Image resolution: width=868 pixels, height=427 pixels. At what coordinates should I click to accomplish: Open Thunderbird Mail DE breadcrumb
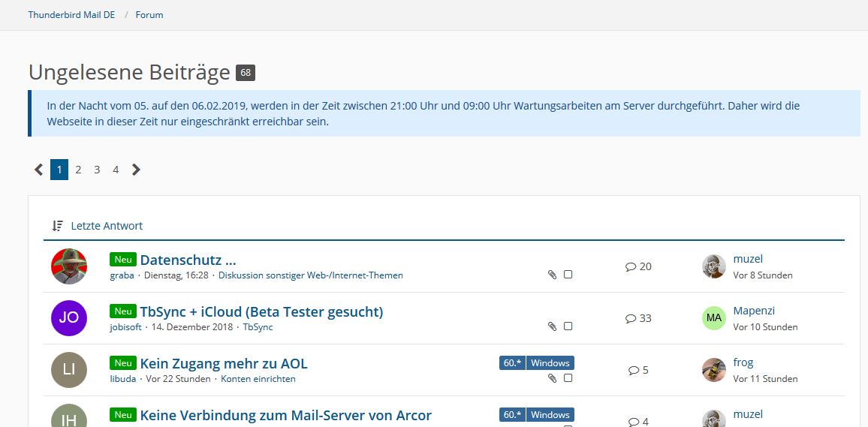(71, 15)
